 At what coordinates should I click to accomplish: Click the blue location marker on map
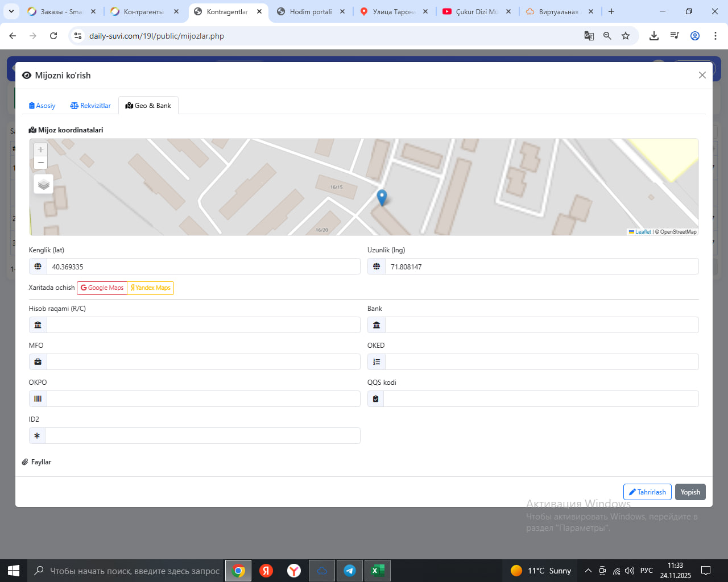(382, 197)
